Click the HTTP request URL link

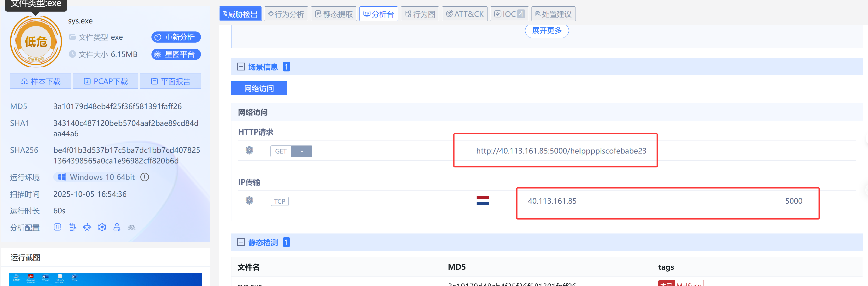[561, 151]
